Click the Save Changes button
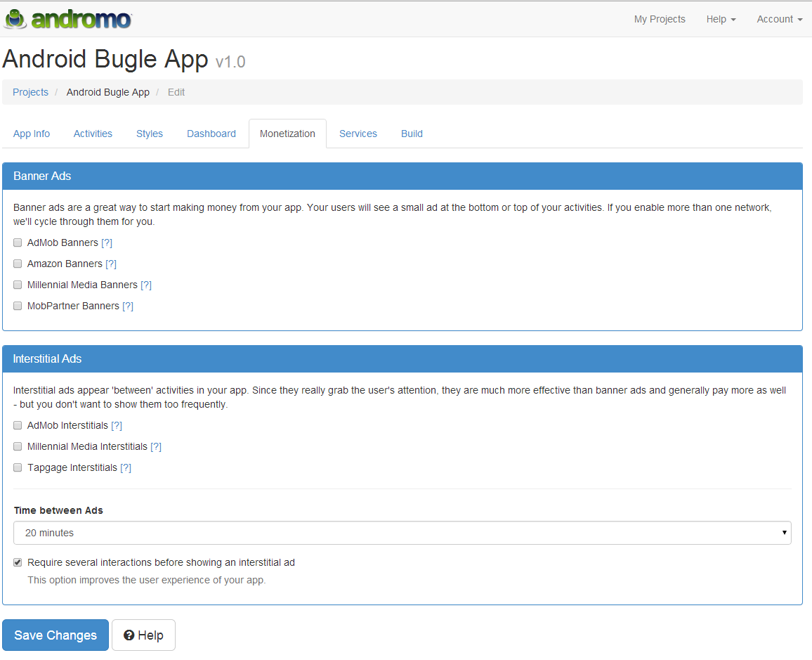This screenshot has height=660, width=812. (x=55, y=635)
